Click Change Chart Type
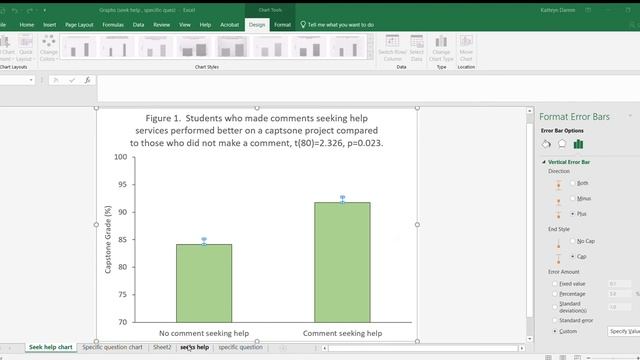The height and width of the screenshot is (360, 640). [441, 48]
